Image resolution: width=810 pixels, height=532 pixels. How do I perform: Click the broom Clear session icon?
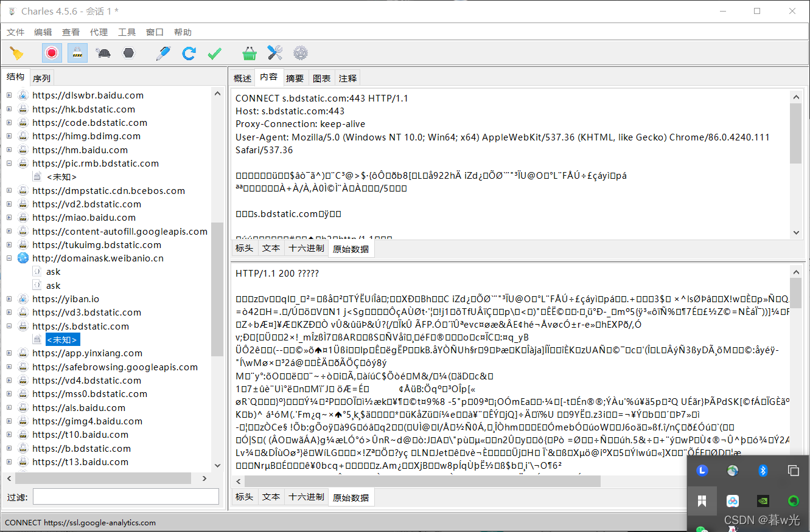pyautogui.click(x=17, y=53)
